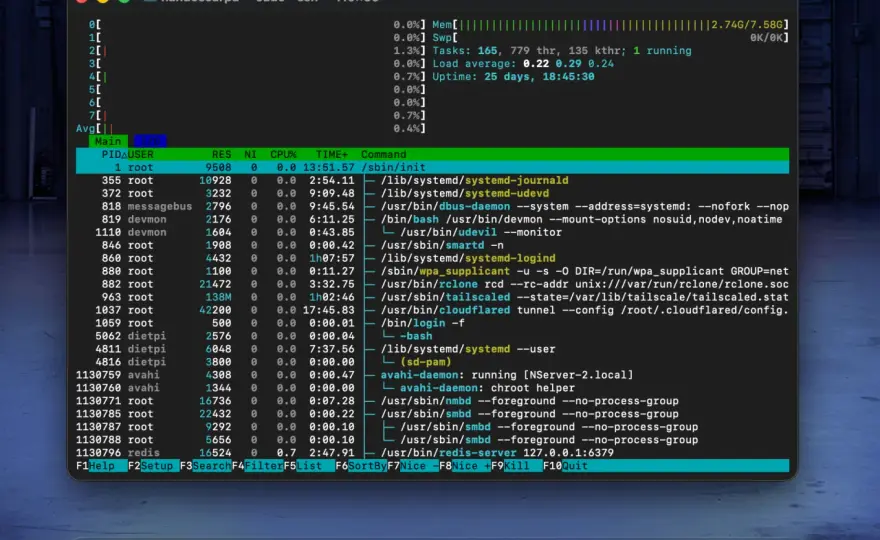Click the CPU 2 meter showing 1.3%
The width and height of the screenshot is (880, 540).
click(x=256, y=51)
